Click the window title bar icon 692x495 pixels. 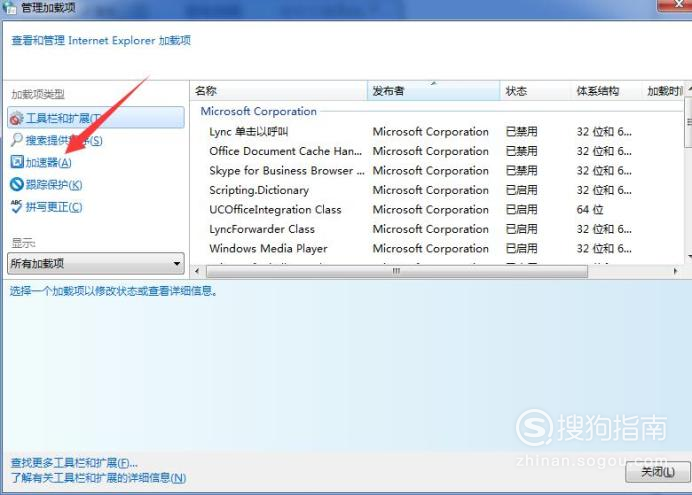point(9,8)
